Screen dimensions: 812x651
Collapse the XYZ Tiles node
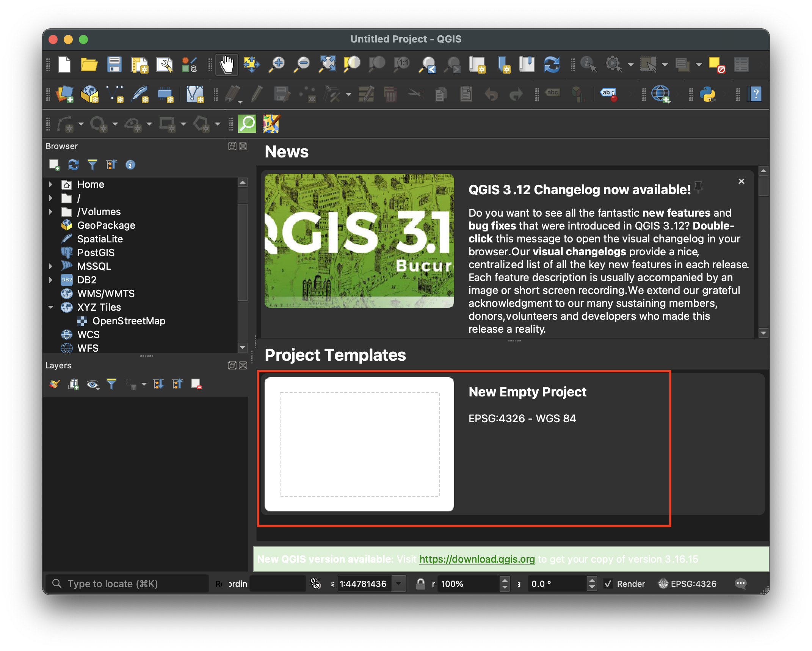coord(51,307)
